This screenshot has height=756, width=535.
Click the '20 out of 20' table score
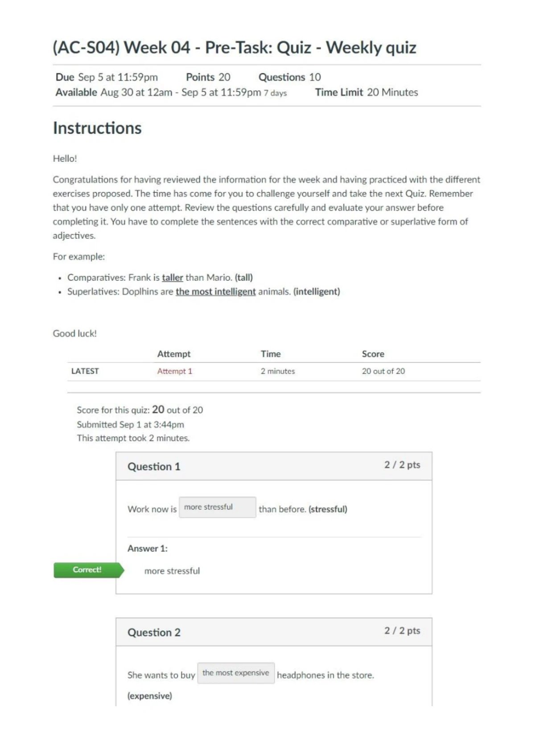click(383, 371)
